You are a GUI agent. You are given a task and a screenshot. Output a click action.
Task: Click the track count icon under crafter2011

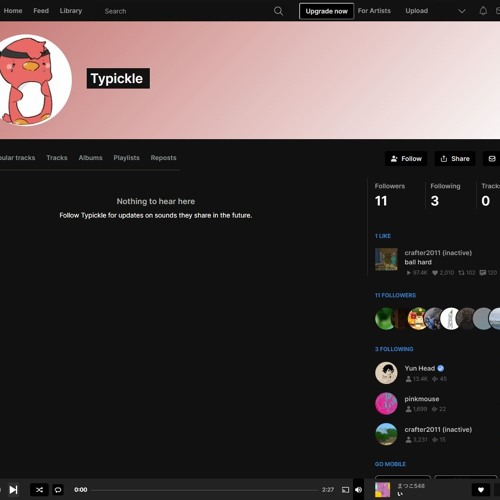pos(435,440)
